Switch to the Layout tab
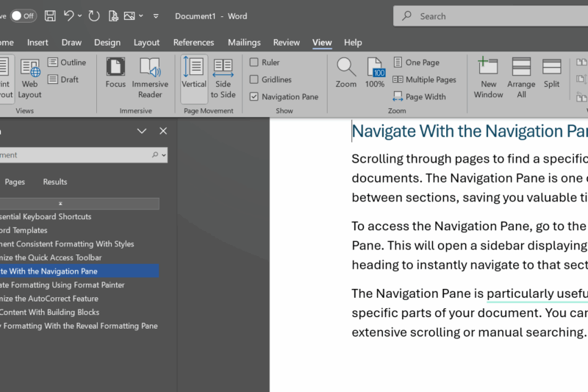Image resolution: width=588 pixels, height=392 pixels. pos(146,43)
